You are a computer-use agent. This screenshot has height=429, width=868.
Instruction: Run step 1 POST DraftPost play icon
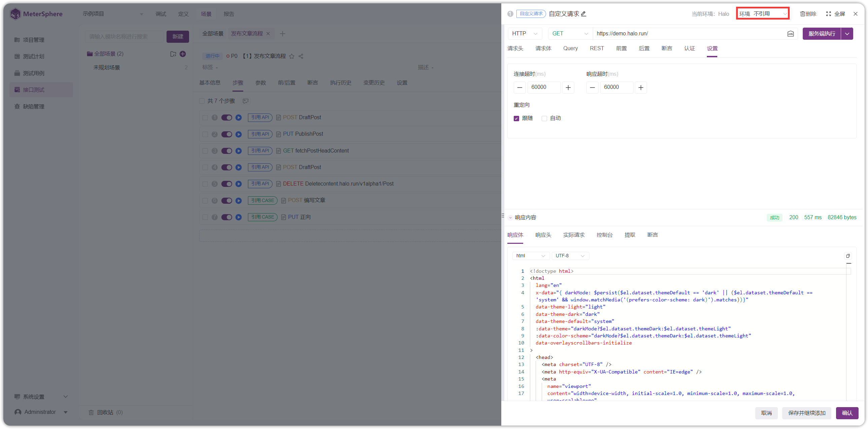click(x=239, y=118)
